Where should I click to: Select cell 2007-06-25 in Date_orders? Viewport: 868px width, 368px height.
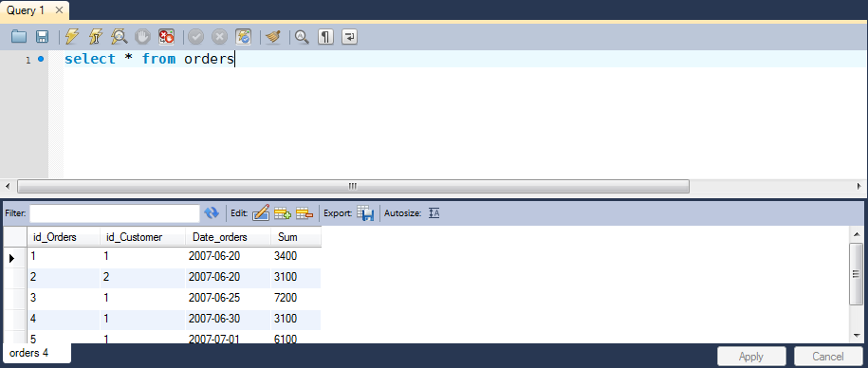(228, 298)
